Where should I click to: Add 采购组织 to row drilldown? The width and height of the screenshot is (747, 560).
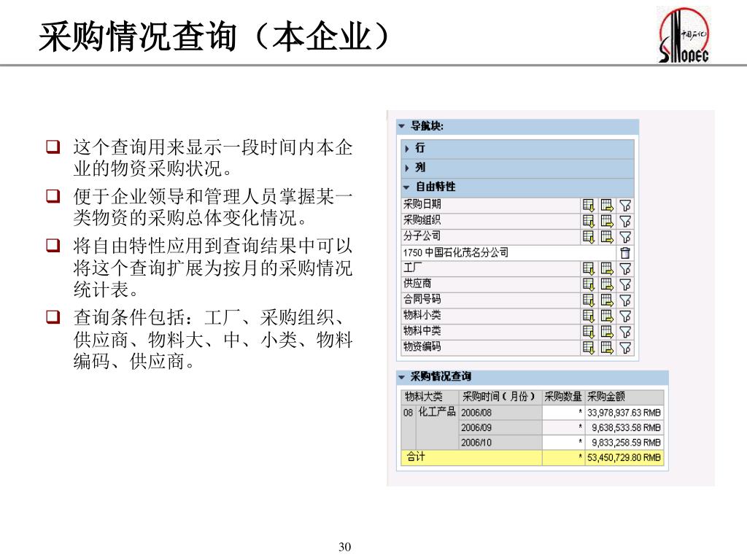pyautogui.click(x=589, y=221)
